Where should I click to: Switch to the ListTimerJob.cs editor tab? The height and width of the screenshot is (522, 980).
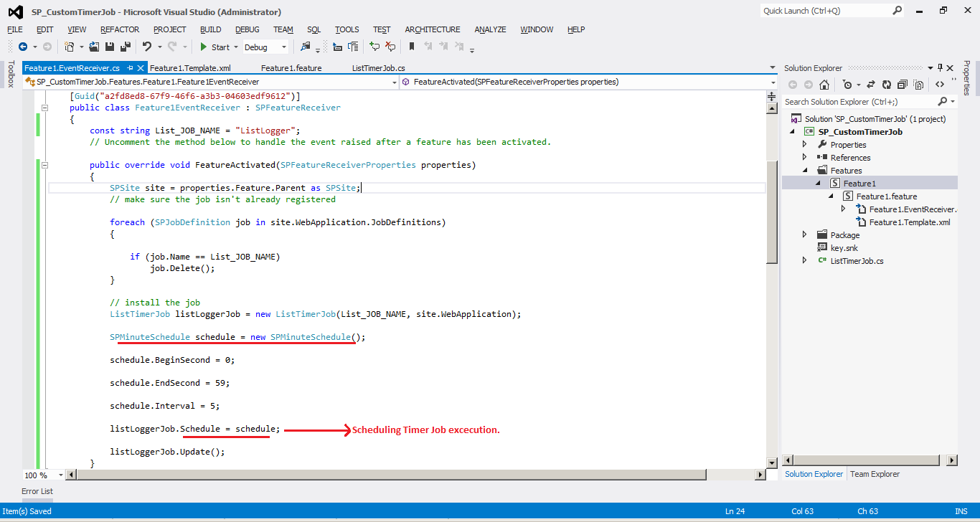379,68
